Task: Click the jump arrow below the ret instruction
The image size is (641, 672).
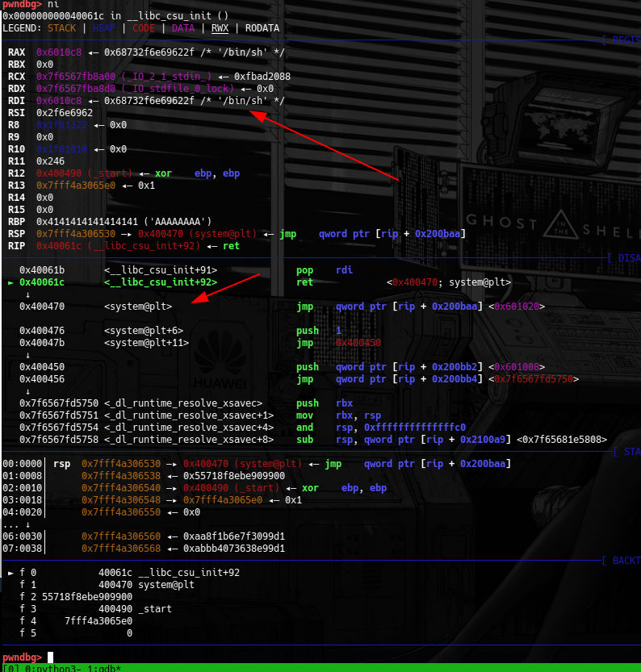Action: pos(28,294)
